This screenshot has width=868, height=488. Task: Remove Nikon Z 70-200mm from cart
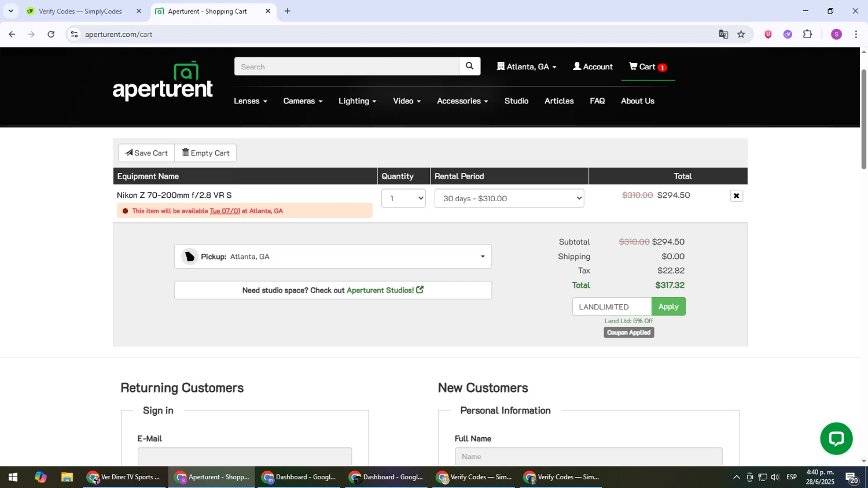click(x=736, y=196)
